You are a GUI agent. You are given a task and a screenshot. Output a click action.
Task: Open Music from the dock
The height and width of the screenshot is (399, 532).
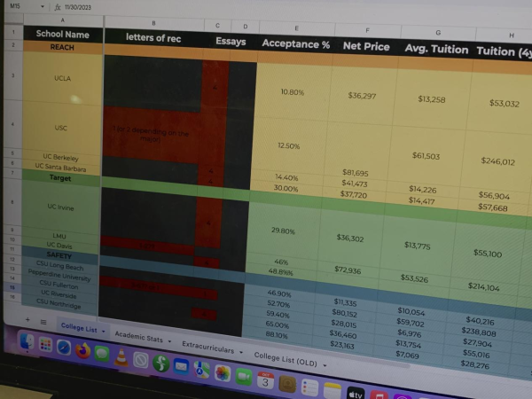click(x=379, y=395)
